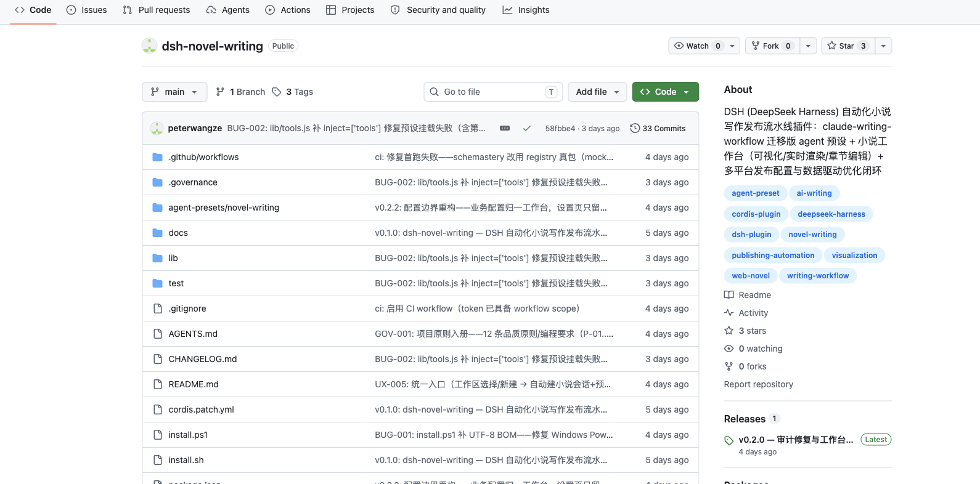Open the Add file dropdown
The width and height of the screenshot is (980, 484).
tap(597, 92)
